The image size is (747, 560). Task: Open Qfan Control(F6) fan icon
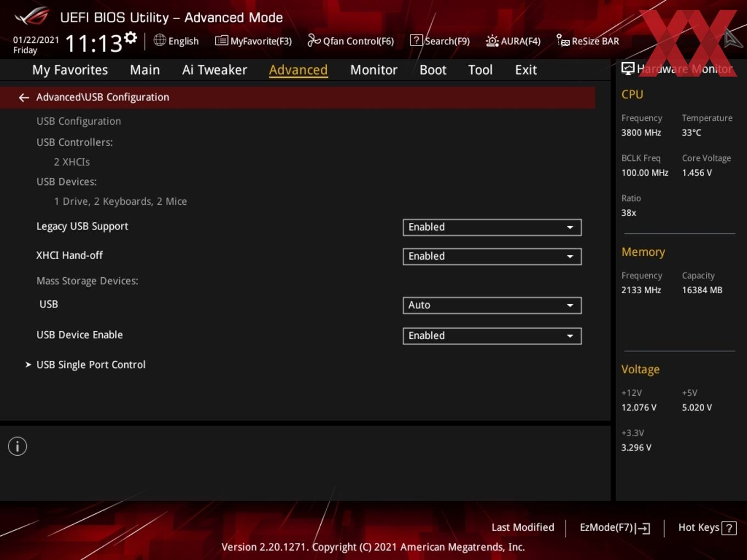coord(314,40)
